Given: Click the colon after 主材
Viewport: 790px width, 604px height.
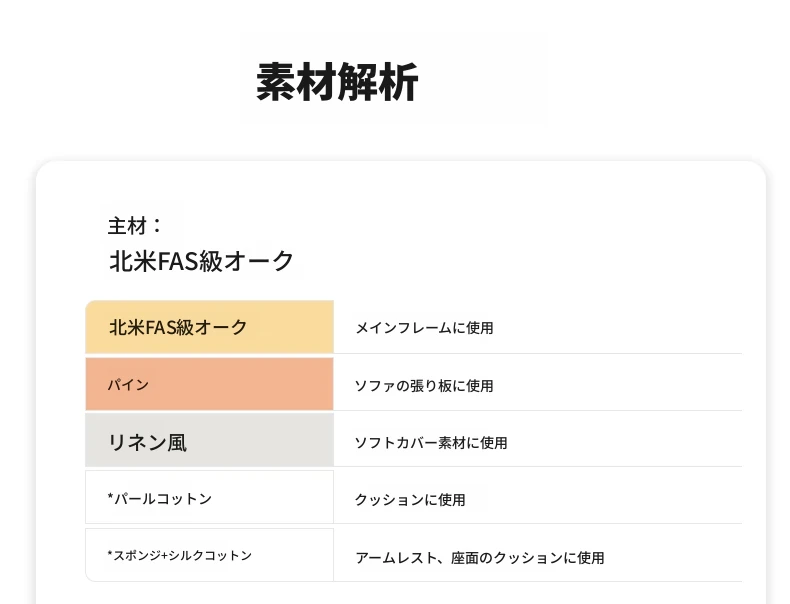Looking at the screenshot, I should pyautogui.click(x=157, y=227).
